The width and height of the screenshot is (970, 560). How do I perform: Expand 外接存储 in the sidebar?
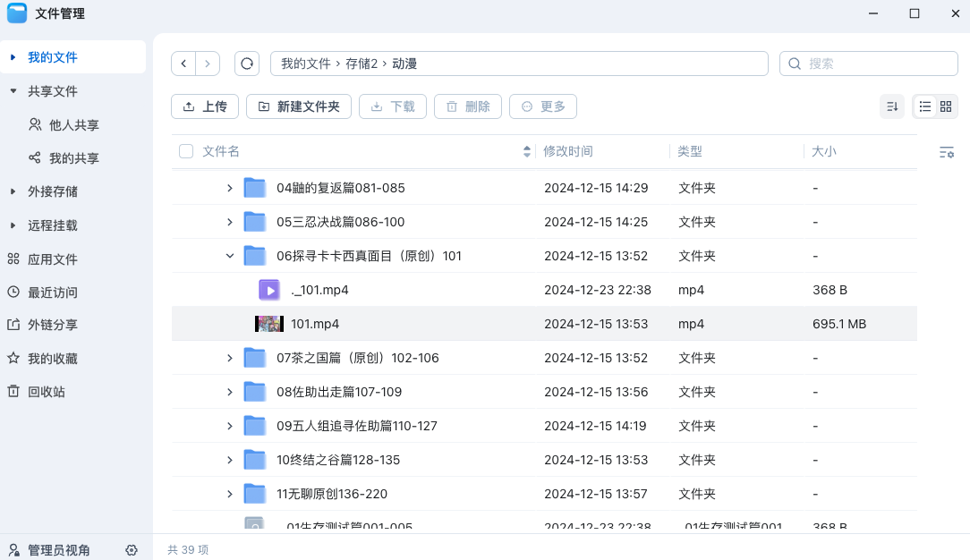[13, 191]
